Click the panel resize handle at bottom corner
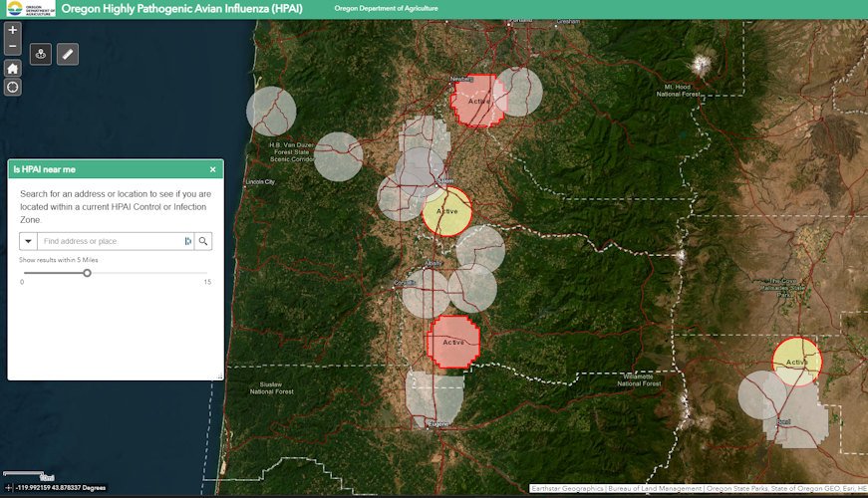 pyautogui.click(x=219, y=376)
